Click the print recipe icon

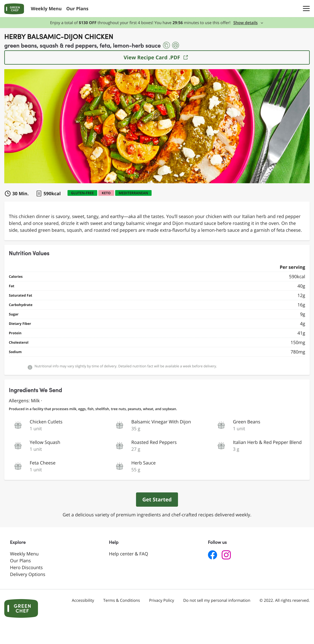pyautogui.click(x=175, y=45)
